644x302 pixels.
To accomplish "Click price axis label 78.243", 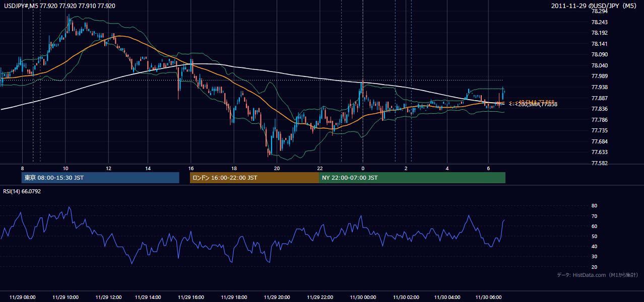I will click(600, 22).
